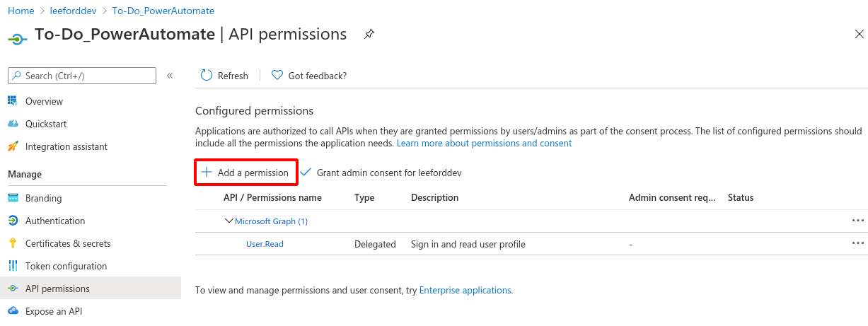Click the Expose an API cloud icon

[x=13, y=311]
